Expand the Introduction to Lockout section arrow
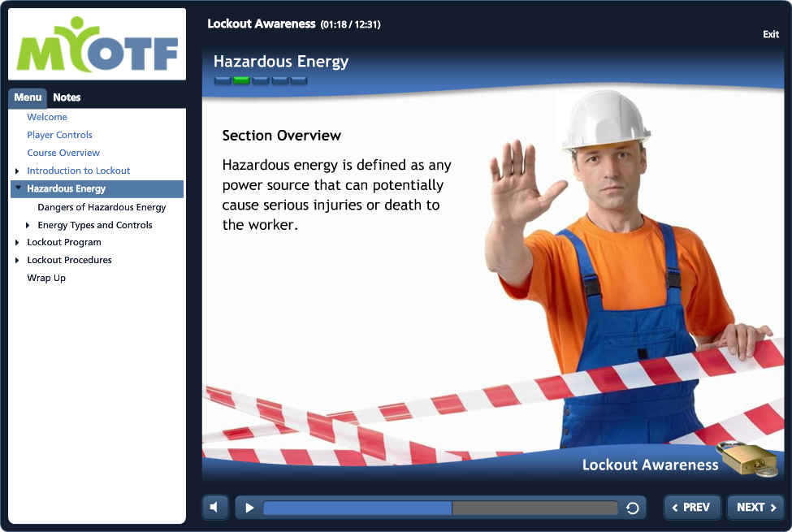The height and width of the screenshot is (532, 792). 17,171
